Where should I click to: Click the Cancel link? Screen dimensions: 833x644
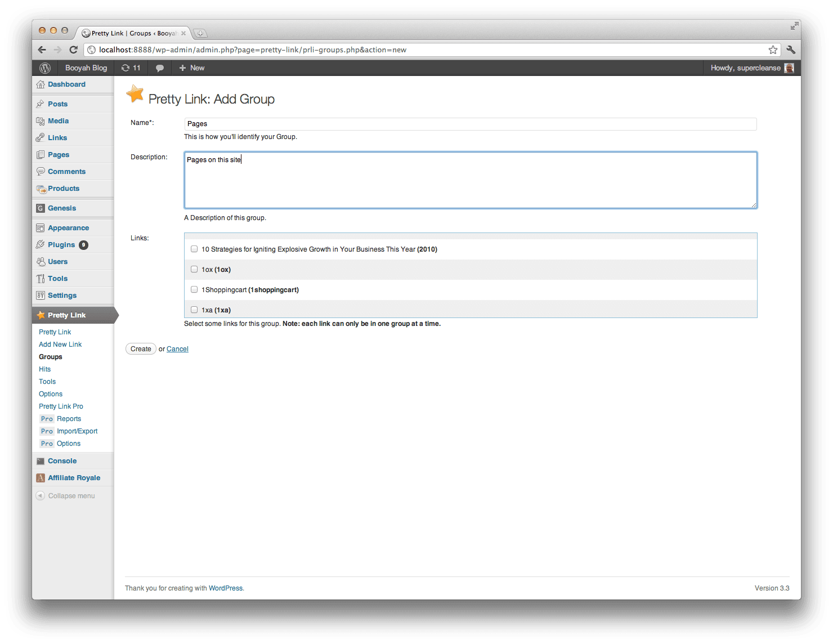coord(177,349)
